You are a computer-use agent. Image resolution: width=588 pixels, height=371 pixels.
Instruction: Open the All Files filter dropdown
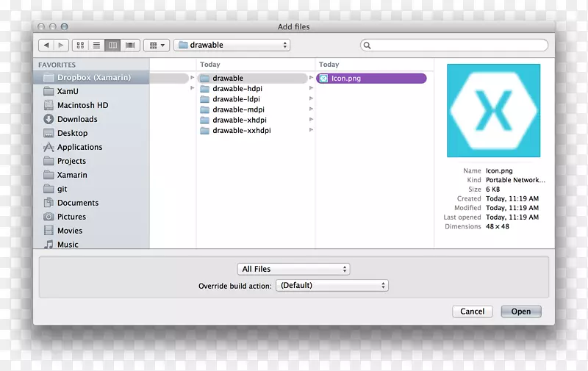point(293,270)
